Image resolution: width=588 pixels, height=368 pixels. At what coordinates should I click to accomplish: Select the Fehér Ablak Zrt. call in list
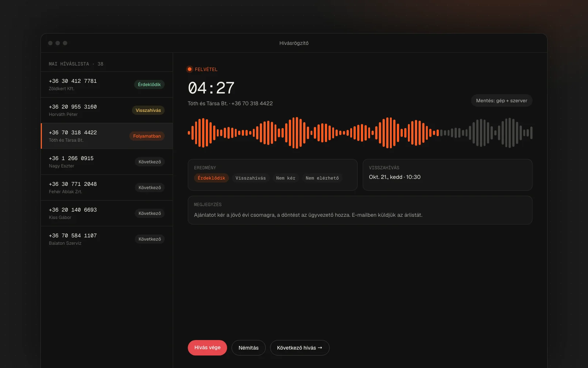click(x=107, y=188)
